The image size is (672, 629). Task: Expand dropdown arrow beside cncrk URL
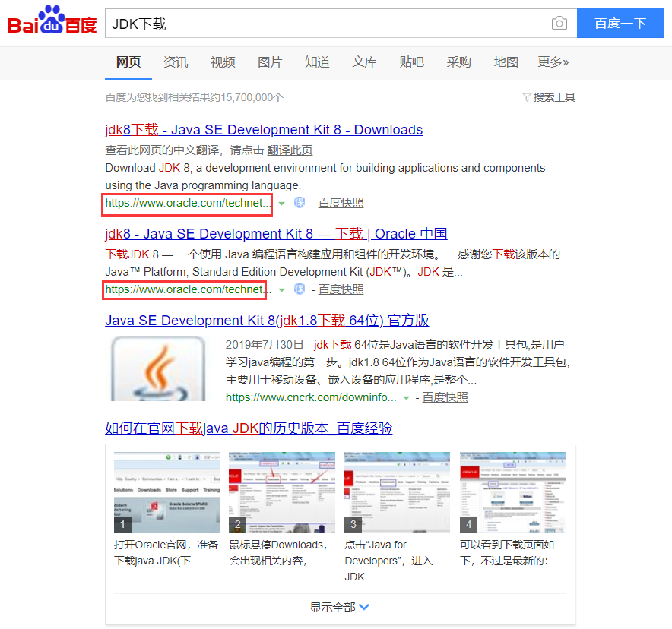point(406,398)
